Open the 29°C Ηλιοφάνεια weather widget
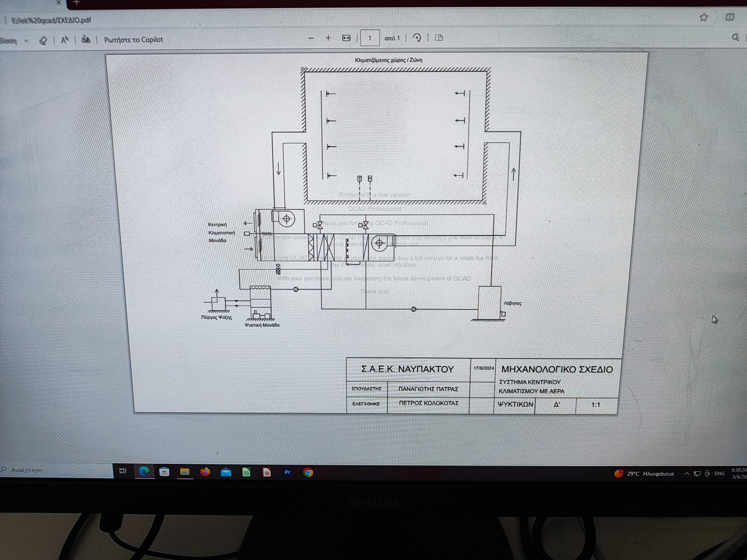Image resolution: width=747 pixels, height=560 pixels. pyautogui.click(x=644, y=474)
